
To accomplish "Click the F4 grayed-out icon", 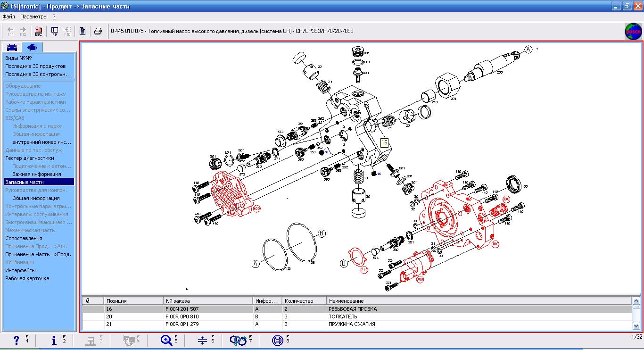I will pos(128,340).
